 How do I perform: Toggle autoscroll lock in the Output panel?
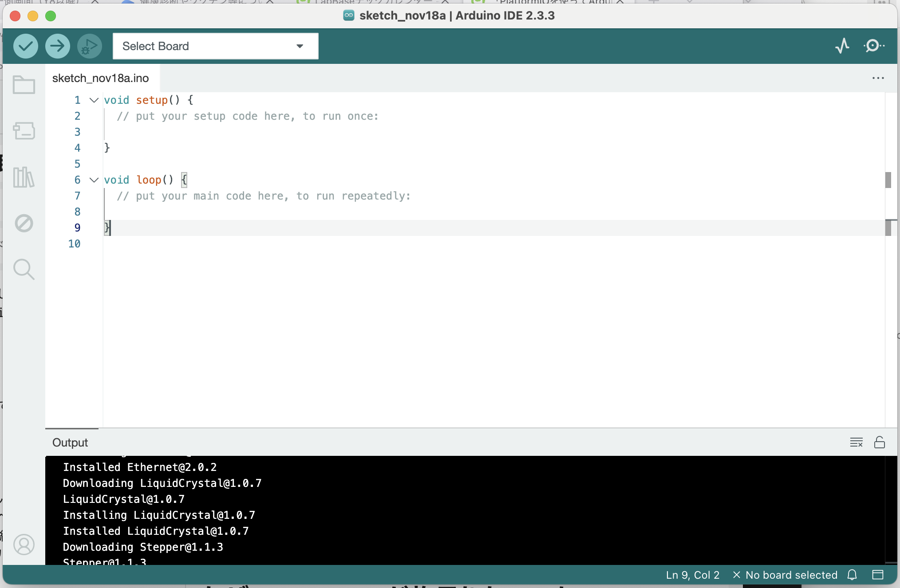click(x=880, y=442)
